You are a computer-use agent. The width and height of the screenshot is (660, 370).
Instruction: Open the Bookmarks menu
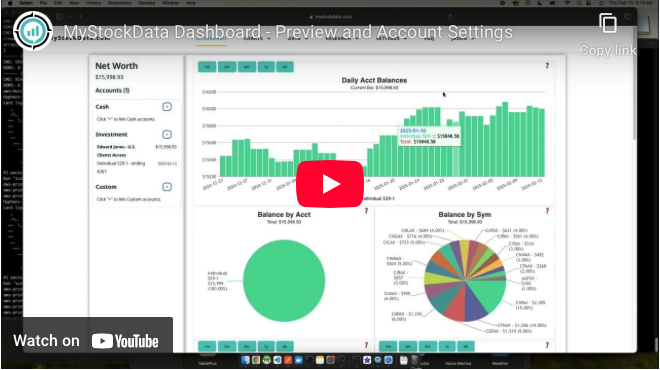(x=120, y=3)
